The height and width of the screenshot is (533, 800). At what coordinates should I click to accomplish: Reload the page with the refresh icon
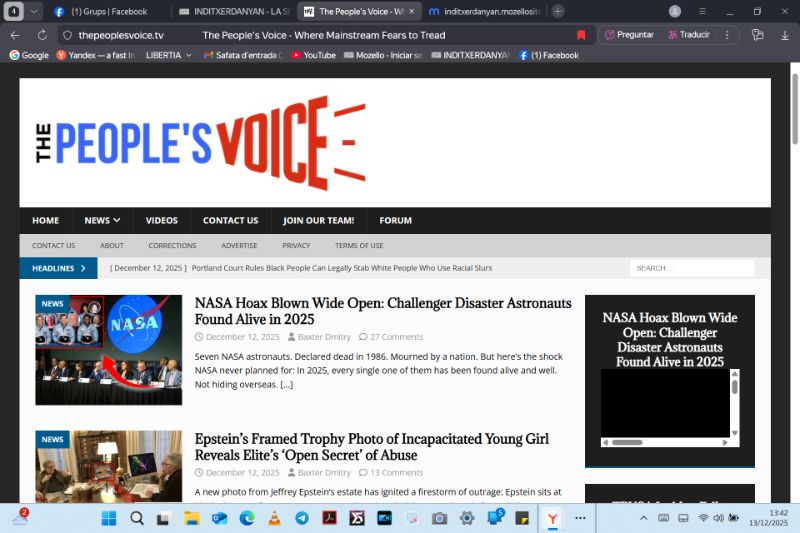[x=42, y=34]
